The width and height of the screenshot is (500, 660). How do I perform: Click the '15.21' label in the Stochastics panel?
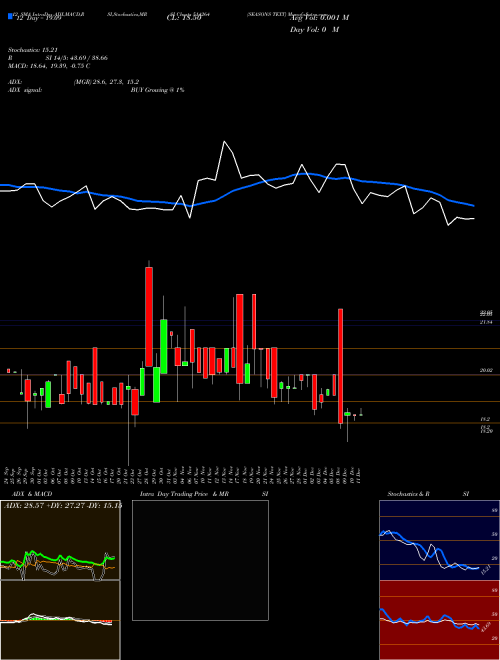[x=486, y=570]
